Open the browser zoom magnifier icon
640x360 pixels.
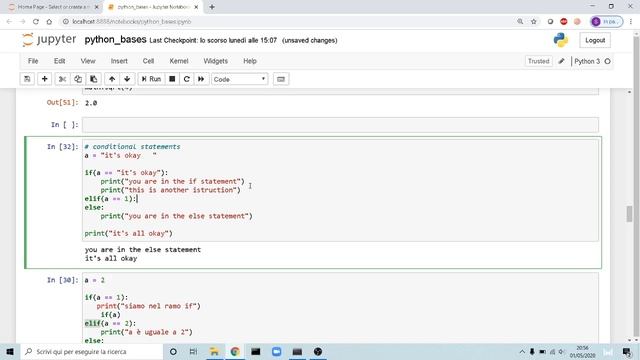pyautogui.click(x=520, y=21)
